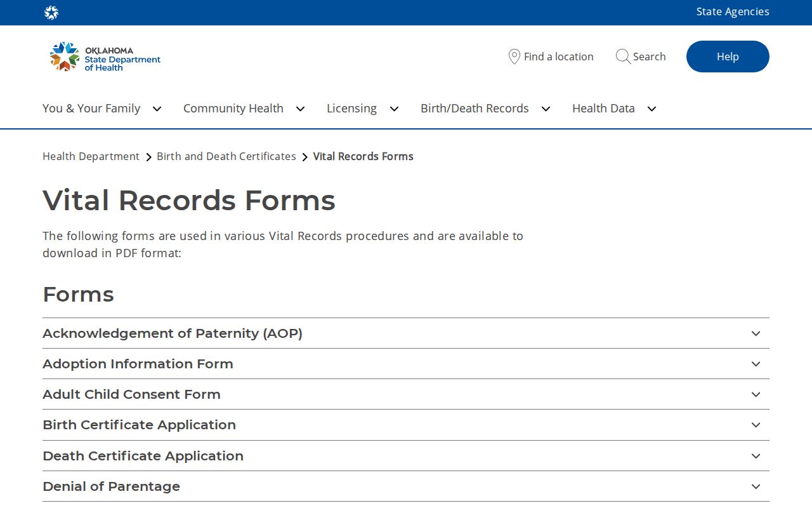Expand chevron beside You & Your Family

point(157,109)
